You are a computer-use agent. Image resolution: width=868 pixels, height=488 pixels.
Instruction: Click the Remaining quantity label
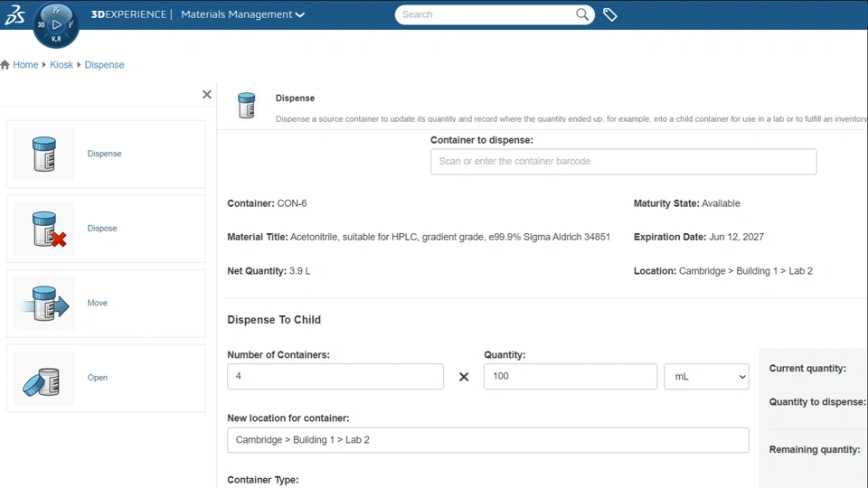click(x=815, y=449)
